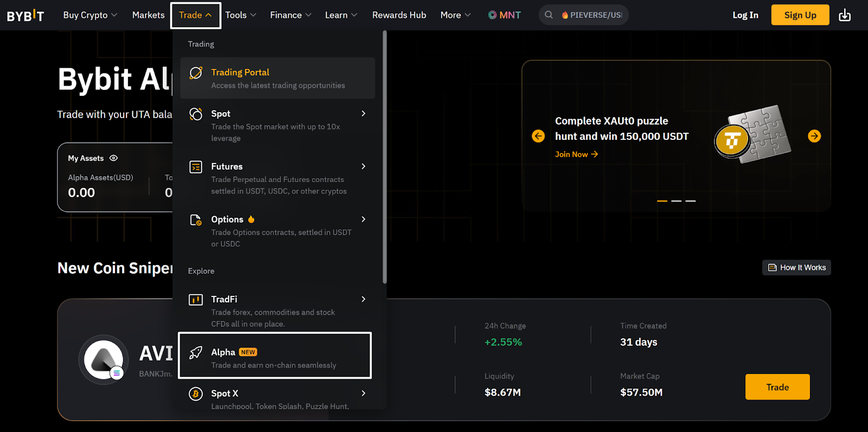
Task: Click the Log In link
Action: [x=745, y=15]
